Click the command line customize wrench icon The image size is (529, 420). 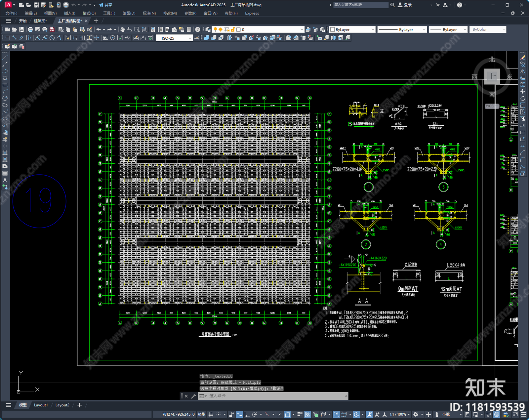[x=193, y=396]
